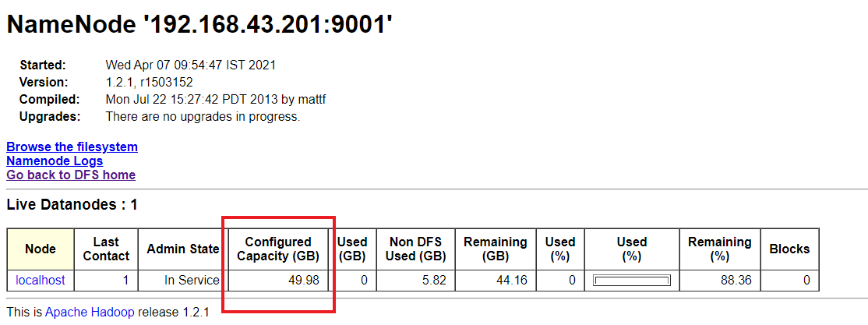Click the Non DFS Used (GB) header
This screenshot has width=868, height=325.
pos(417,249)
